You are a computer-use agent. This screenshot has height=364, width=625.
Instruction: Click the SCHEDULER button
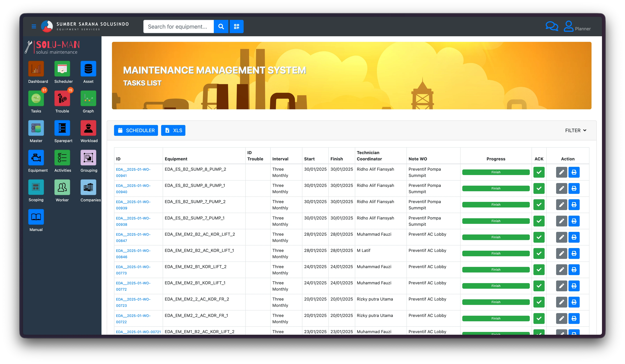(x=136, y=130)
